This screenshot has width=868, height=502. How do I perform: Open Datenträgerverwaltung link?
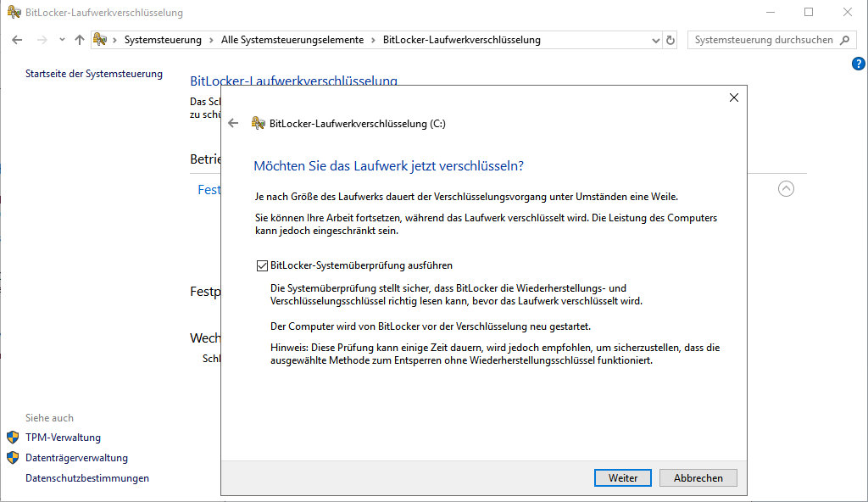(x=76, y=458)
